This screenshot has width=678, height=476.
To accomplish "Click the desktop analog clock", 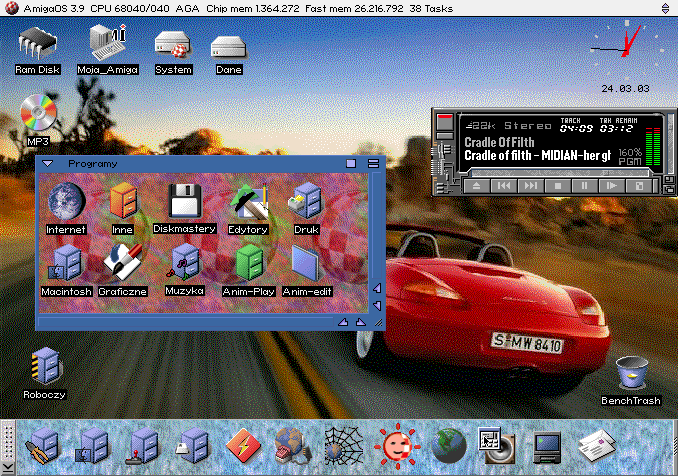I will coord(626,48).
